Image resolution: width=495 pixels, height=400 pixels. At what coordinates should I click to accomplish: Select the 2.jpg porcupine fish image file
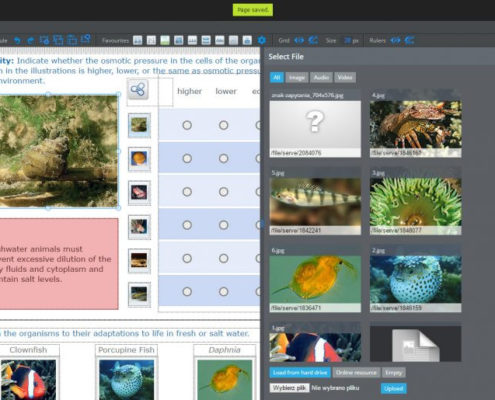(415, 279)
